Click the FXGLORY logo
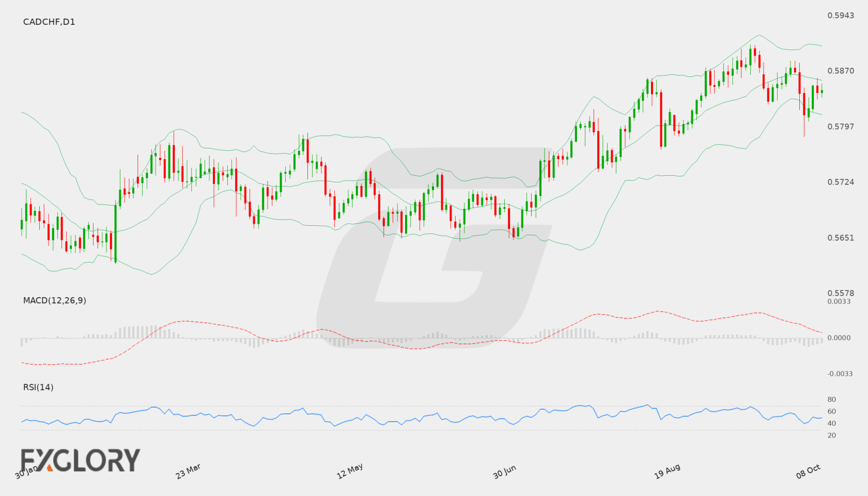This screenshot has height=496, width=868. pos(80,460)
